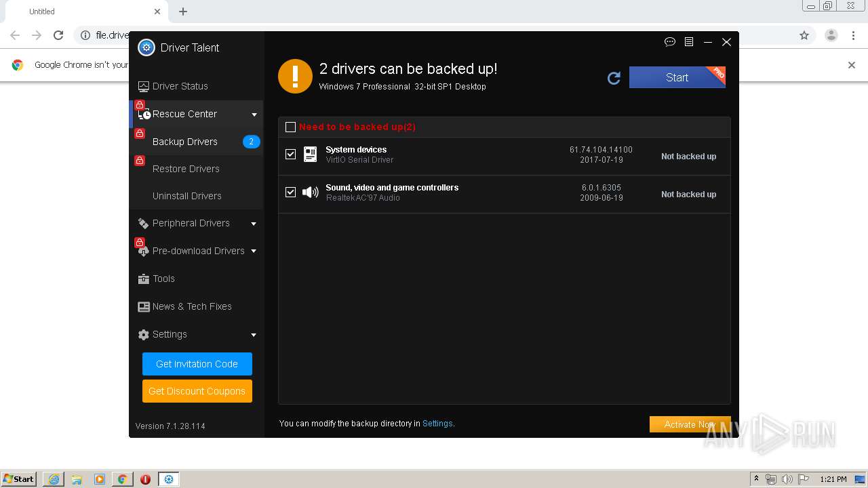Expand the Peripheral Drivers section arrow
This screenshot has height=488, width=868.
254,224
